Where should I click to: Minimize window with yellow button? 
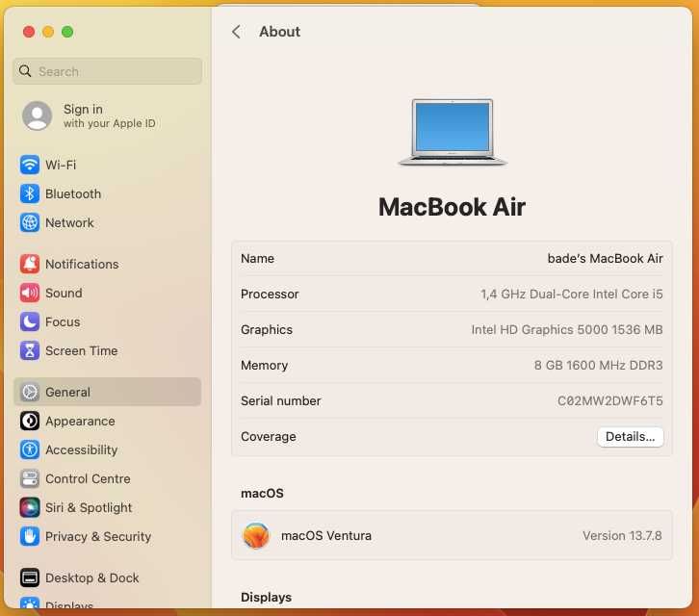[x=48, y=32]
